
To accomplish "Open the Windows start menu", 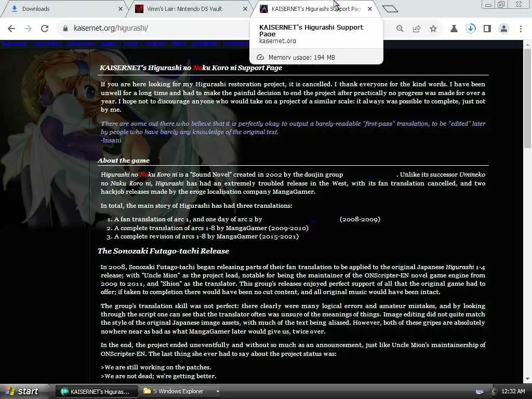I will pyautogui.click(x=23, y=391).
